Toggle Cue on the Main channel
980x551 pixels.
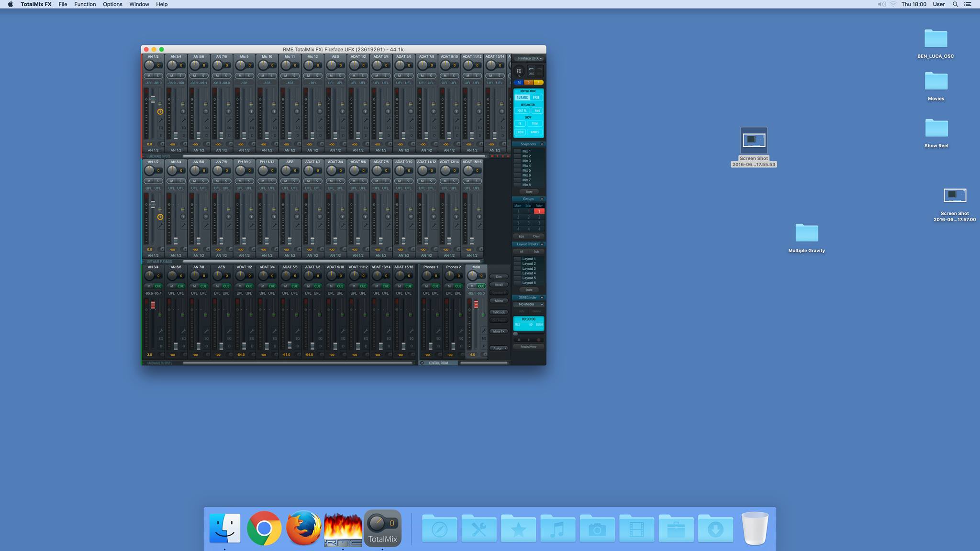(x=481, y=286)
